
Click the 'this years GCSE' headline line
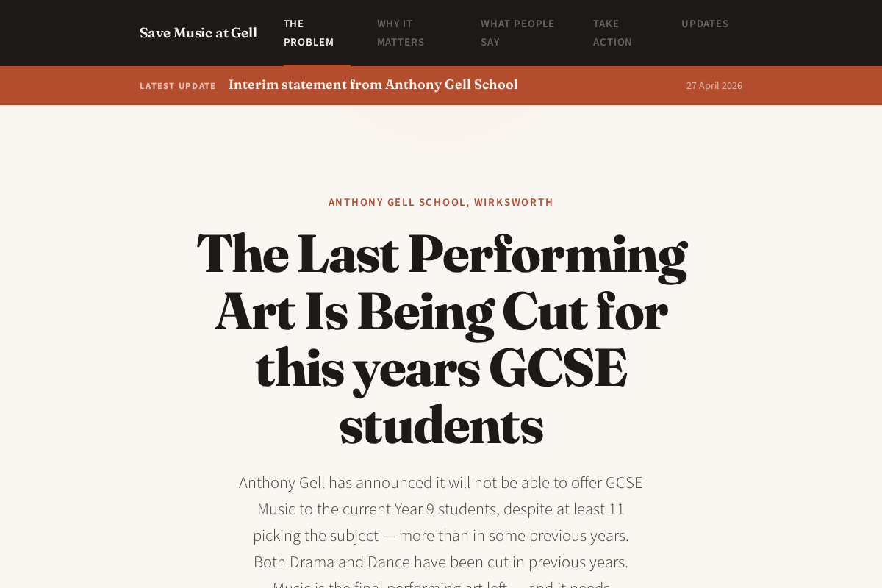pyautogui.click(x=441, y=369)
